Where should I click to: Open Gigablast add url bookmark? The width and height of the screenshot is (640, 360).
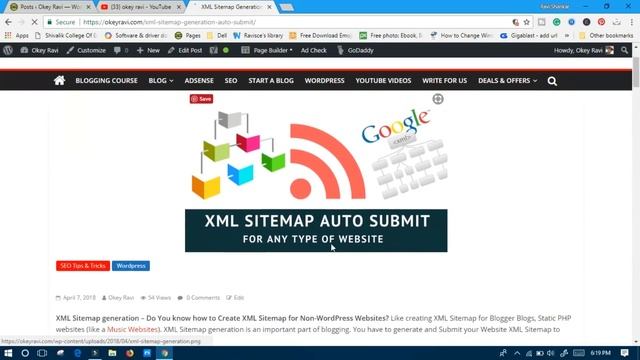(x=529, y=36)
